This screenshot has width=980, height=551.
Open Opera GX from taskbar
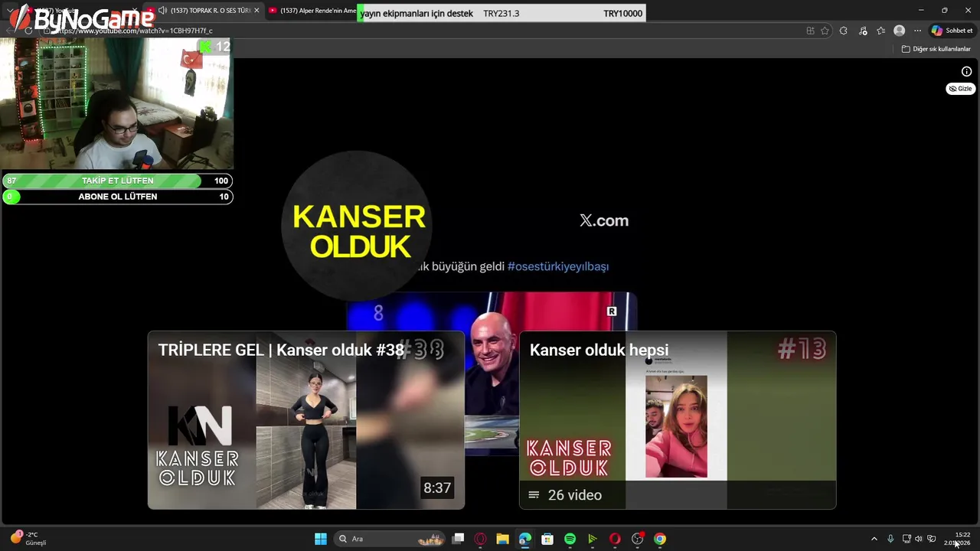pyautogui.click(x=480, y=539)
